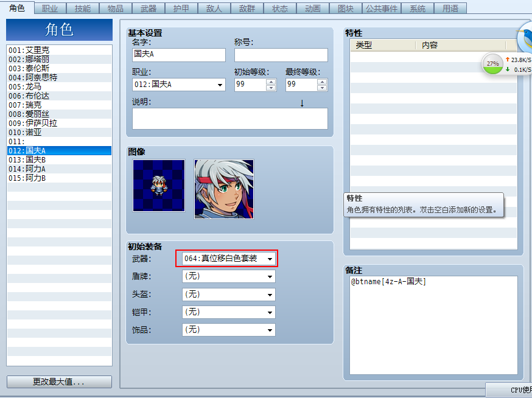This screenshot has height=398, width=532.
Task: Open the 状态 tab
Action: click(280, 9)
